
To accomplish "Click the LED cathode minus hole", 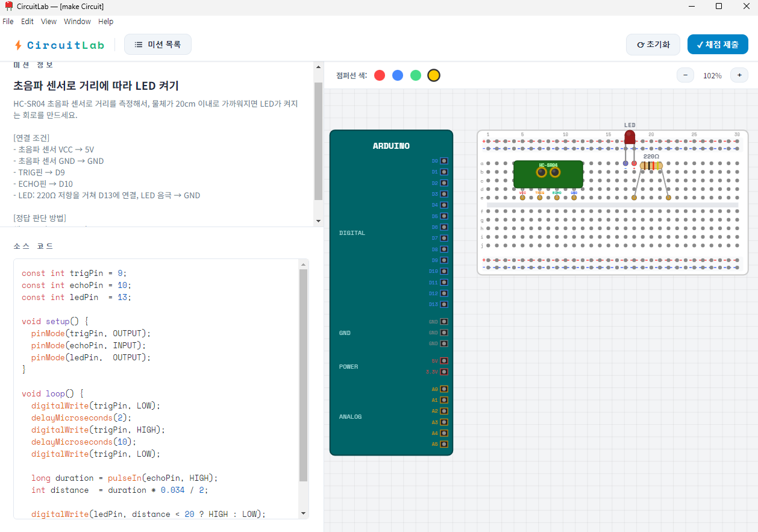I will (625, 163).
